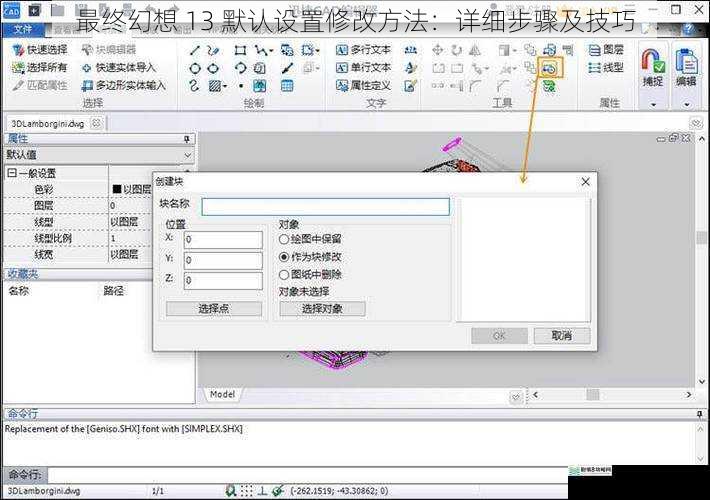Image resolution: width=710 pixels, height=500 pixels.
Task: Click the X position input field
Action: [223, 240]
